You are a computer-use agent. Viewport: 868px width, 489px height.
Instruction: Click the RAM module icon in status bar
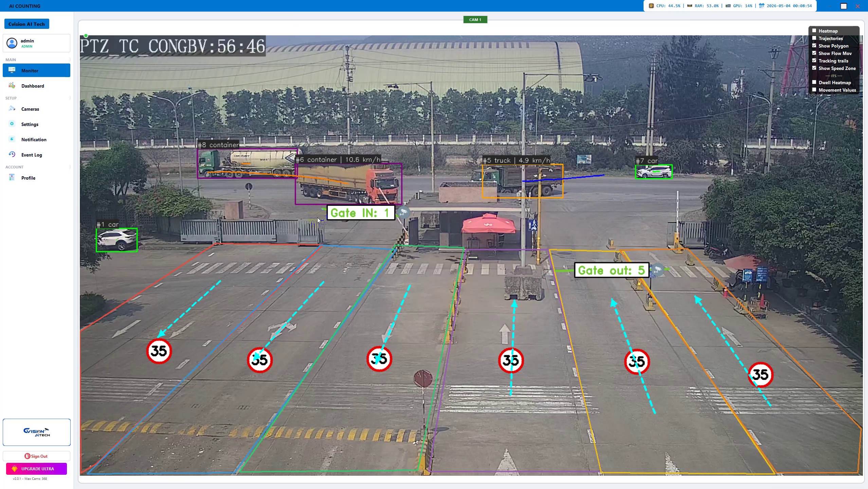coord(689,6)
